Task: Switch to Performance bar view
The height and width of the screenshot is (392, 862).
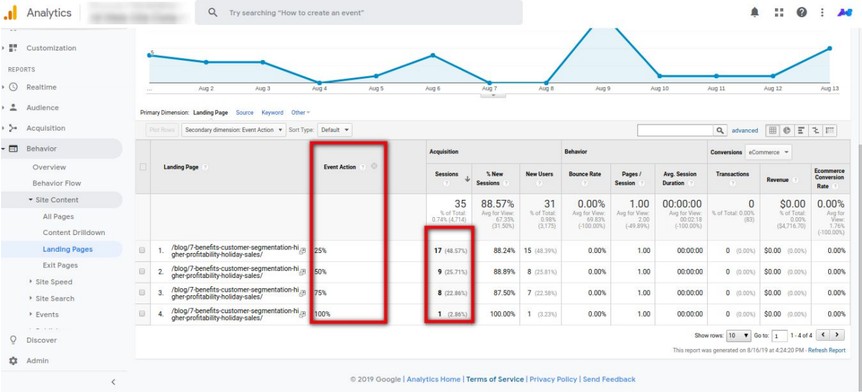Action: click(x=802, y=130)
